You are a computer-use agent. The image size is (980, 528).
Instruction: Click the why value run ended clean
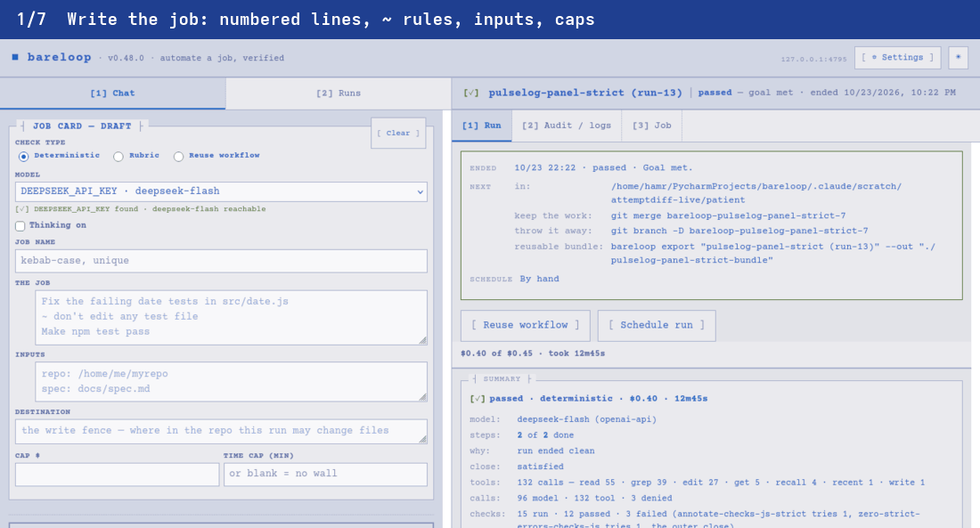click(556, 451)
